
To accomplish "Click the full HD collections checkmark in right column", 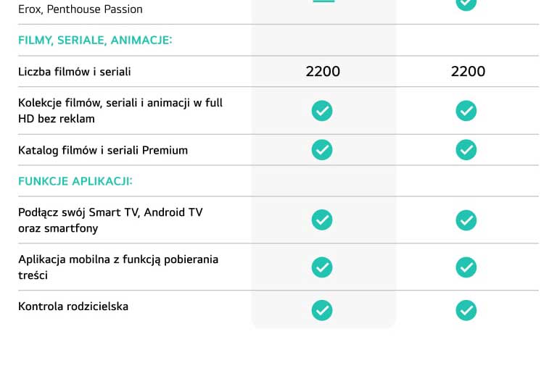I will [x=466, y=111].
